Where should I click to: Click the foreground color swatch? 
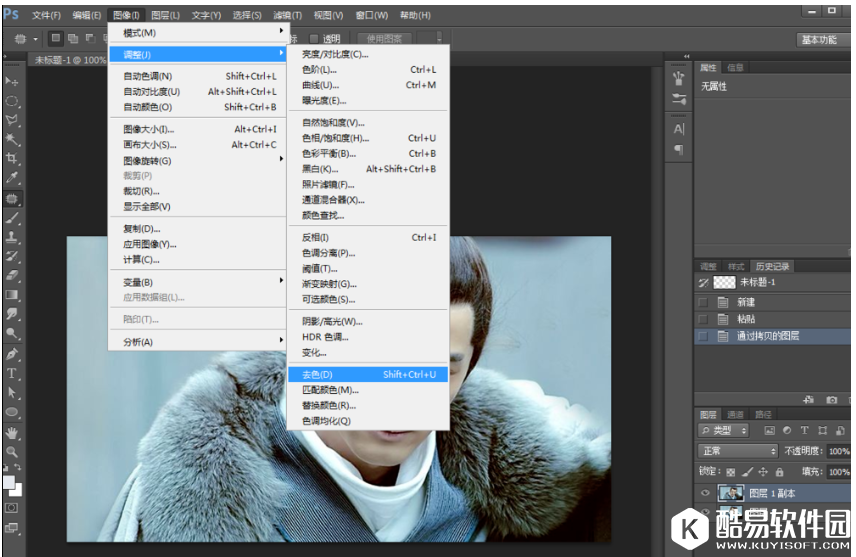pyautogui.click(x=9, y=482)
